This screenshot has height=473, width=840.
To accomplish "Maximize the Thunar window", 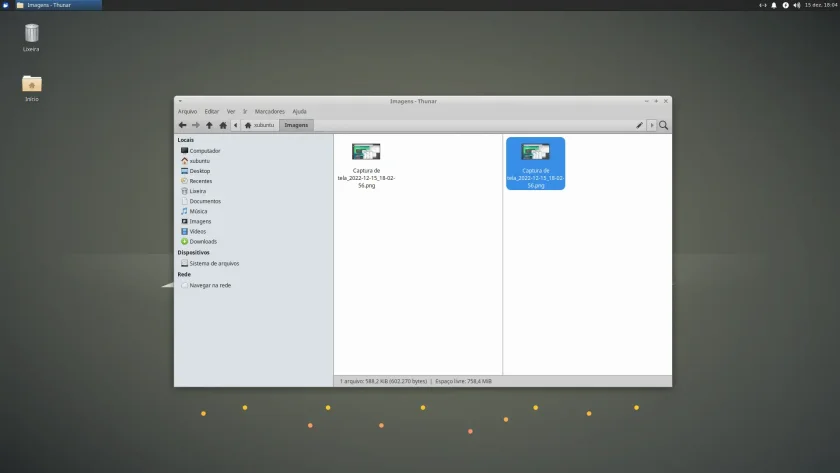I will click(656, 101).
